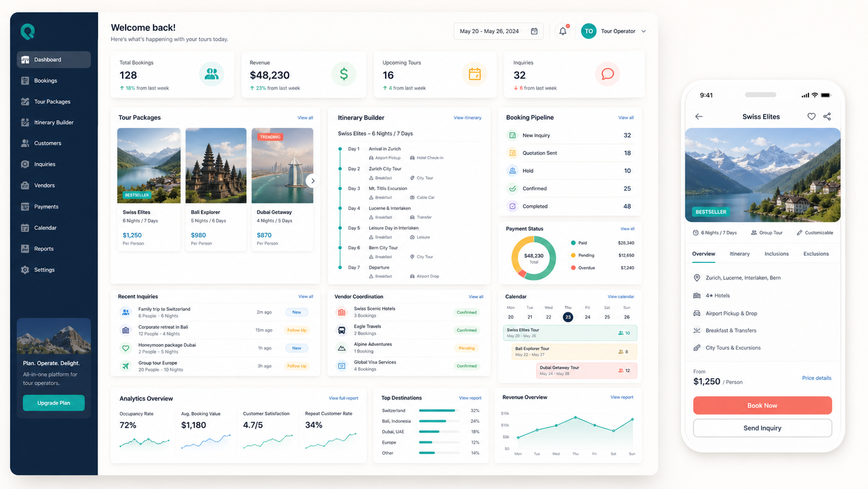
Task: Click the New Inquiry pipeline icon
Action: coord(512,135)
